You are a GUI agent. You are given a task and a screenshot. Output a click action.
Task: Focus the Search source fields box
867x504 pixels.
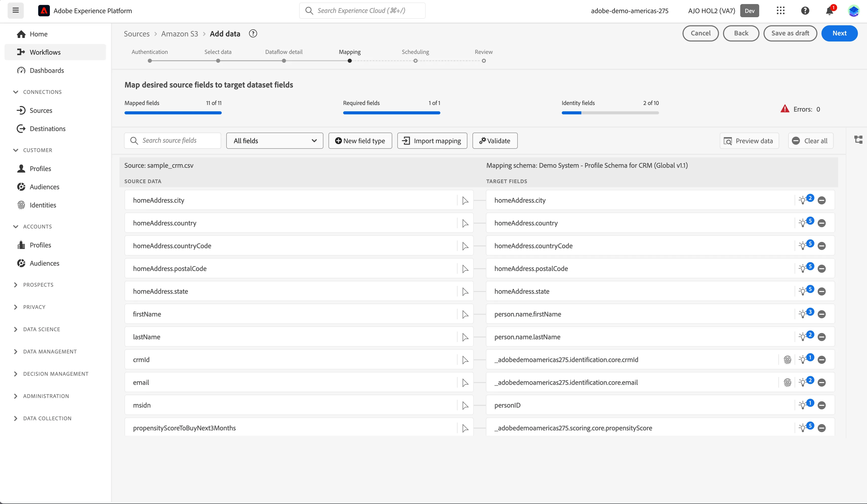click(x=172, y=141)
